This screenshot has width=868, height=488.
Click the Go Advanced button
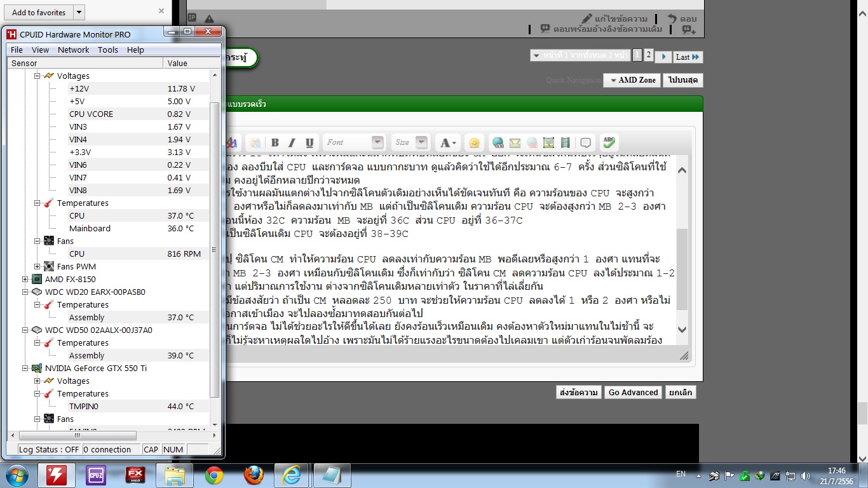[x=633, y=392]
